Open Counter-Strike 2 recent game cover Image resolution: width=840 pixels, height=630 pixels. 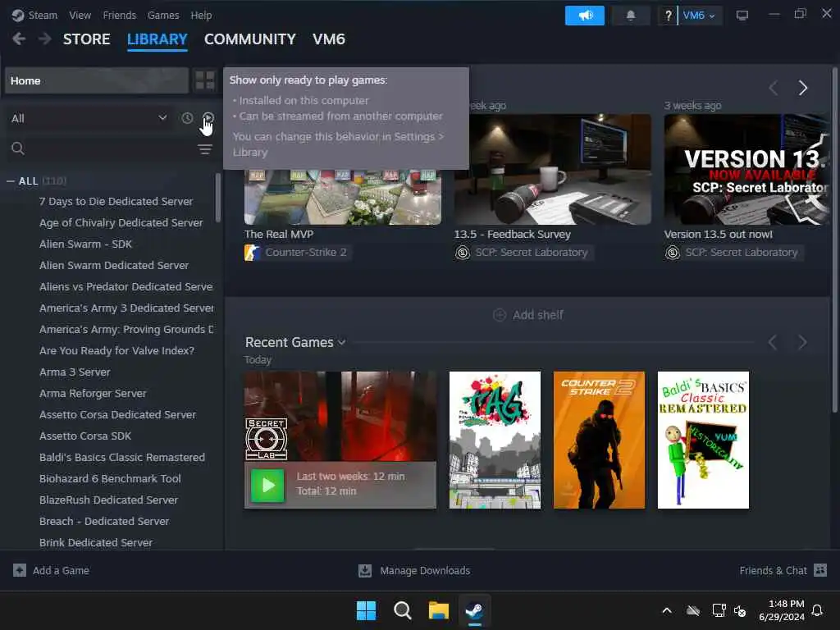coord(599,440)
